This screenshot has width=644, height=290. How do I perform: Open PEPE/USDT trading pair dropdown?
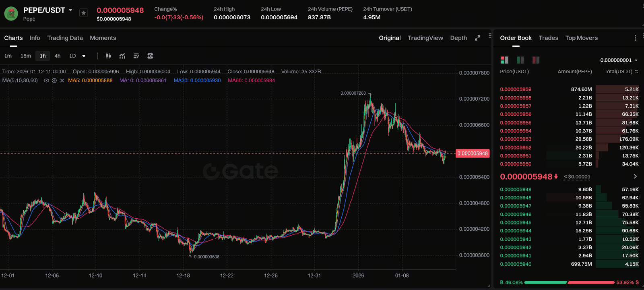pos(70,10)
